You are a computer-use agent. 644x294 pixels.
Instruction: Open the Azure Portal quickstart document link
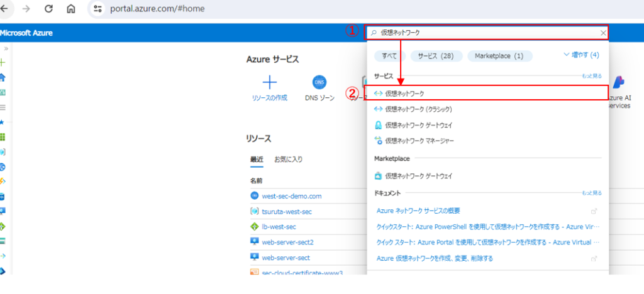point(488,242)
